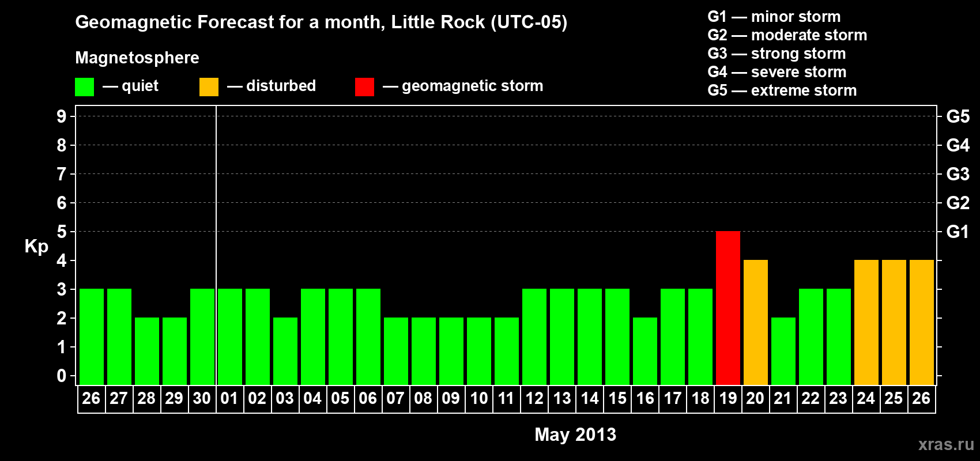Click the orange disturbed legend swatch
This screenshot has width=980, height=461.
[x=209, y=87]
